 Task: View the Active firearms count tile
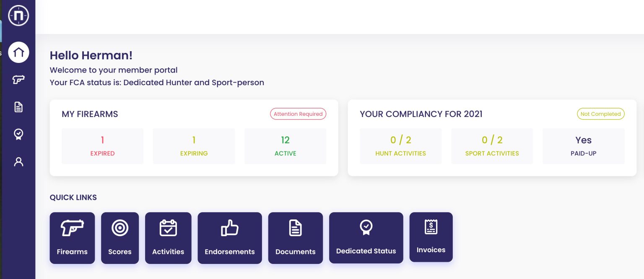click(x=285, y=146)
